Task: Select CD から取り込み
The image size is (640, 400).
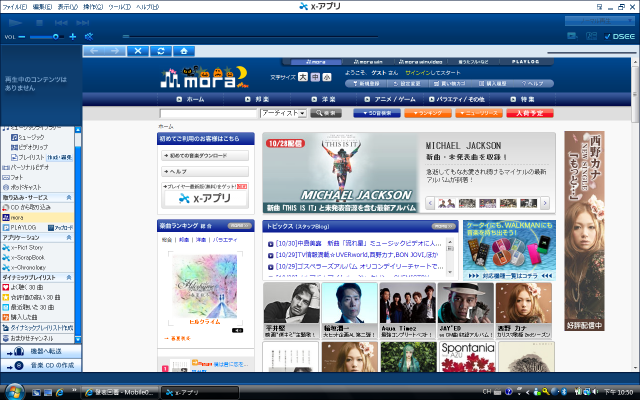Action: pos(27,207)
